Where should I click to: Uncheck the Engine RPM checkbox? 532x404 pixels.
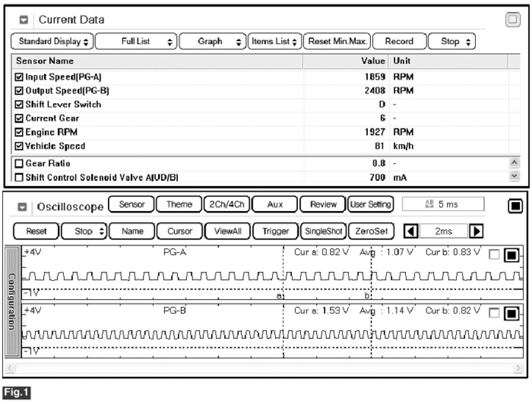point(19,132)
